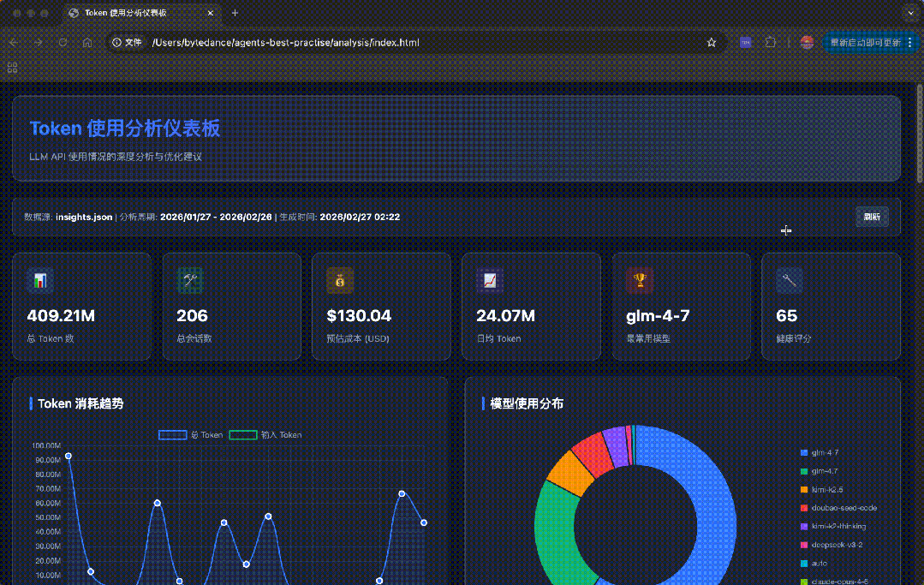Toggle the 总 Token dataset in chart legend

[191, 435]
